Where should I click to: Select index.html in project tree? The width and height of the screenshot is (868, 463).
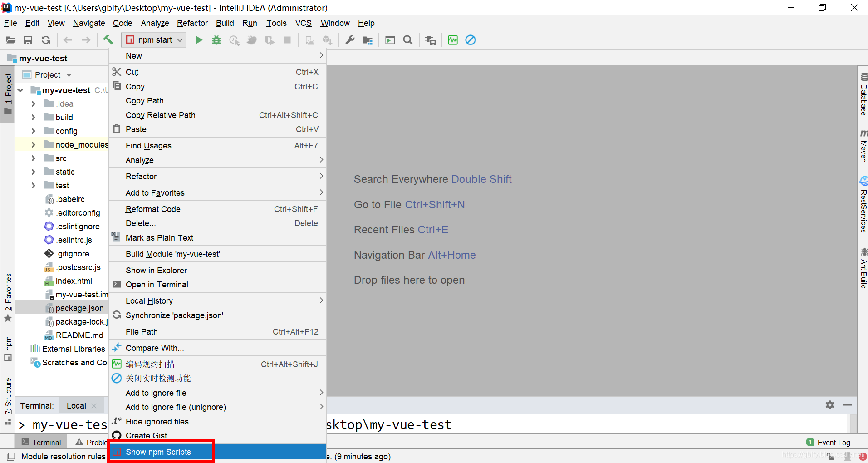click(x=74, y=281)
